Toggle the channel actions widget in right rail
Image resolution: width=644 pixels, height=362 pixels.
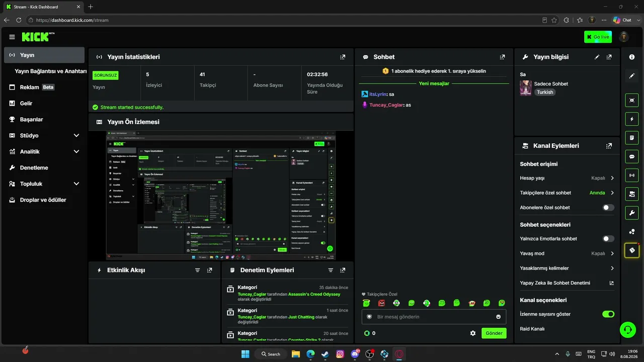pos(632,194)
